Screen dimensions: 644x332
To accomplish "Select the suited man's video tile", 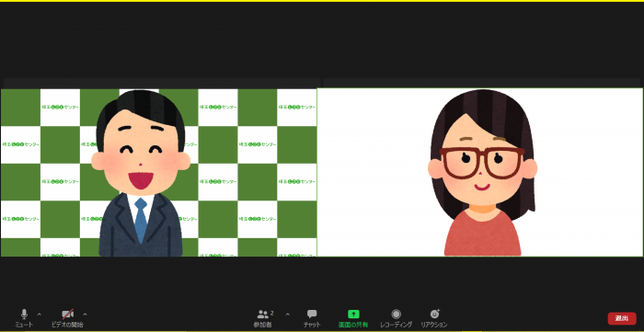I will coord(158,172).
